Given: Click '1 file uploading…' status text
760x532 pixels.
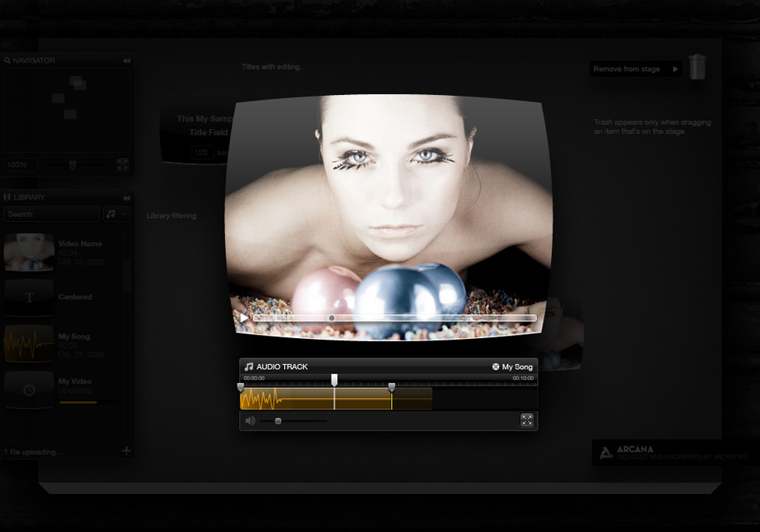Looking at the screenshot, I should point(33,452).
